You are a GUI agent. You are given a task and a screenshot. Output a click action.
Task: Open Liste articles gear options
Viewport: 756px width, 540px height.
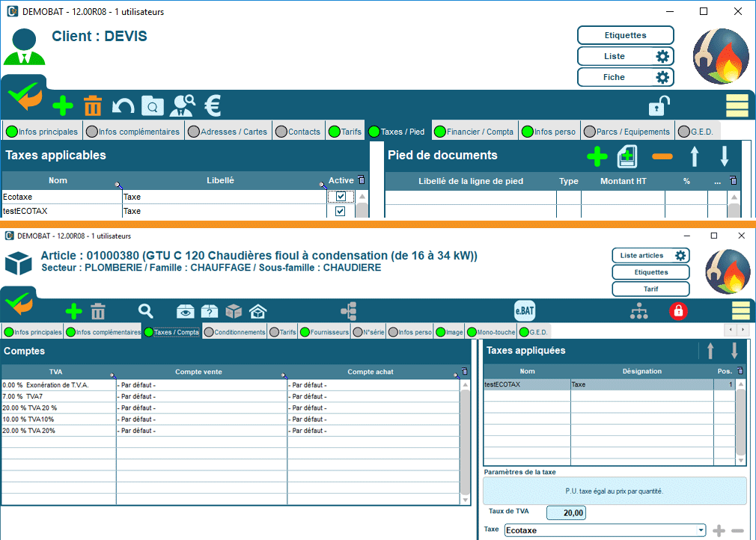680,256
